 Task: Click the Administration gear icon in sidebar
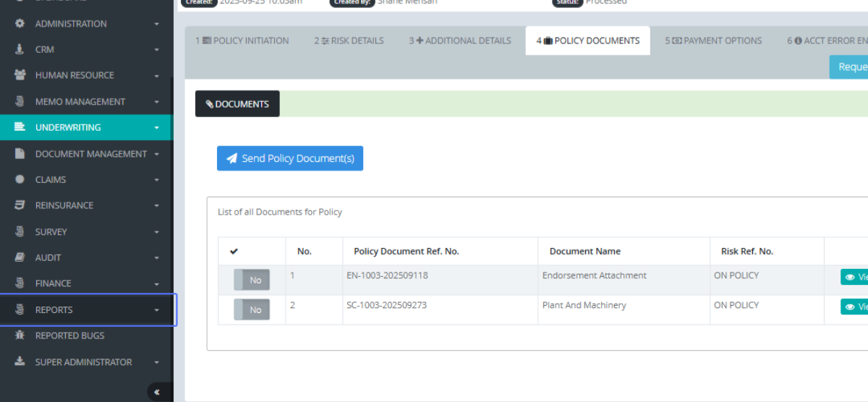point(20,24)
